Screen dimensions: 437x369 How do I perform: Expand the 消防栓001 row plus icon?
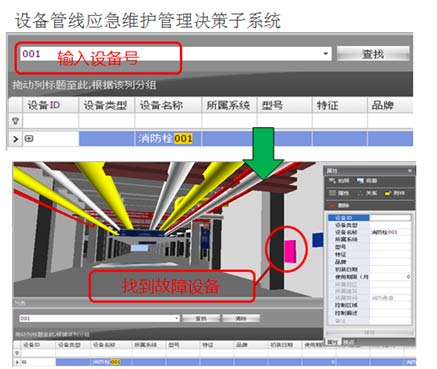(29, 138)
